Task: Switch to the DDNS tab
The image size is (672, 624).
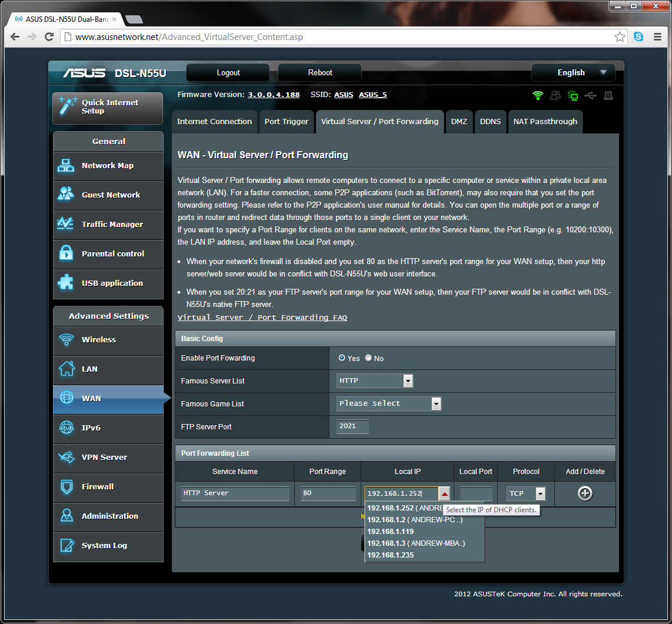Action: pos(490,122)
